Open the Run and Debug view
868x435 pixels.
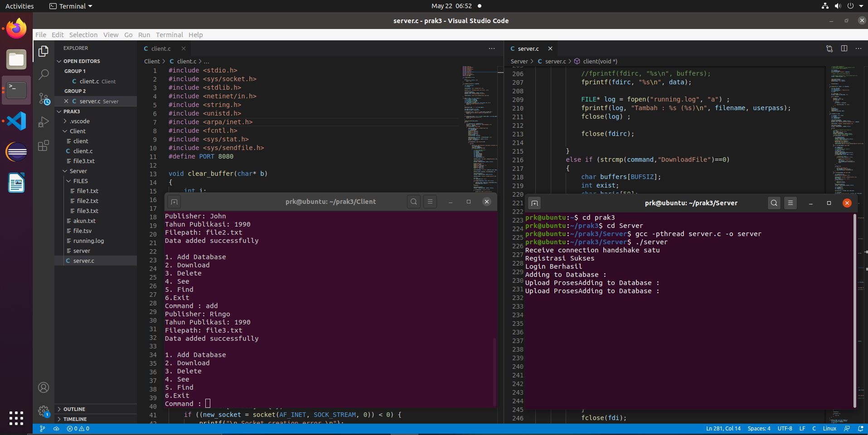tap(44, 122)
